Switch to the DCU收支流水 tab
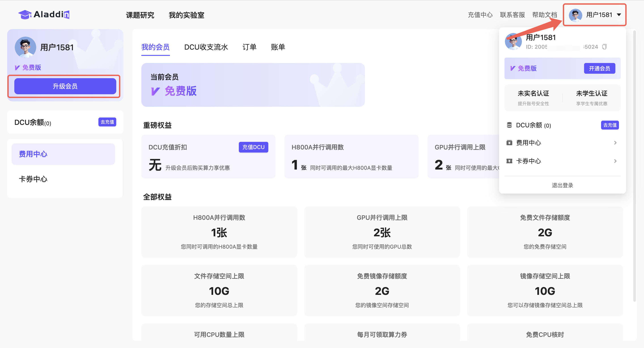The width and height of the screenshot is (644, 348). coord(206,47)
